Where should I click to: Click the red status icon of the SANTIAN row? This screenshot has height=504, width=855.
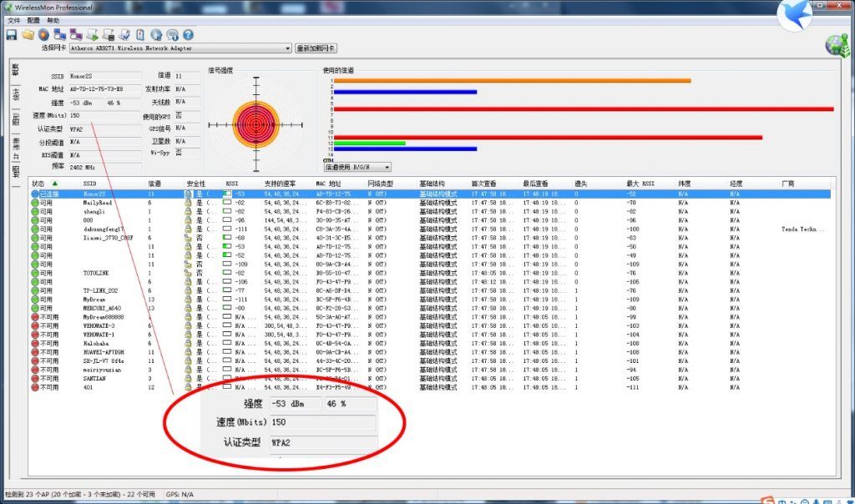[x=35, y=379]
